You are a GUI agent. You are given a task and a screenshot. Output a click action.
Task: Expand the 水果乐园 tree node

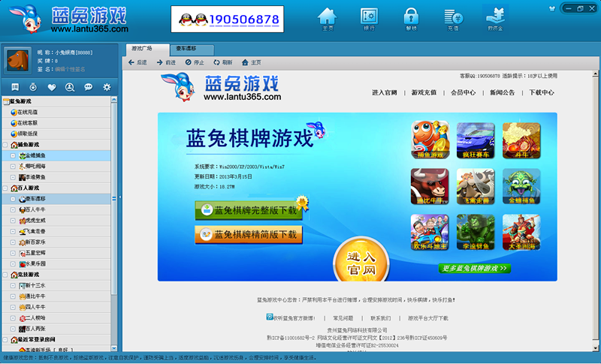tap(13, 263)
